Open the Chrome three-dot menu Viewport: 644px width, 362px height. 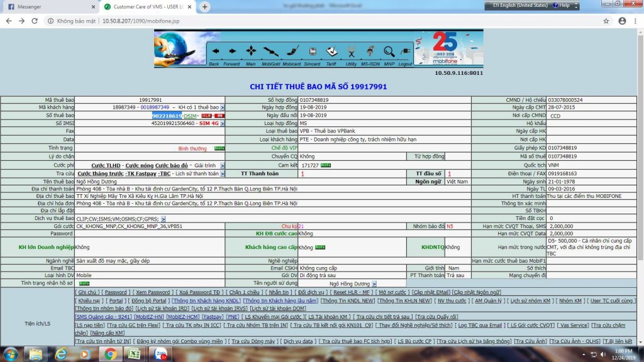coord(635,21)
